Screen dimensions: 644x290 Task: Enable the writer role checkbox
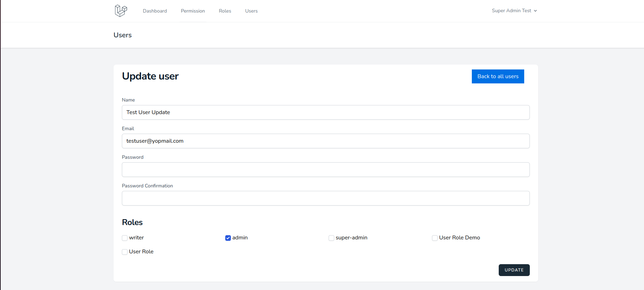[x=125, y=238]
